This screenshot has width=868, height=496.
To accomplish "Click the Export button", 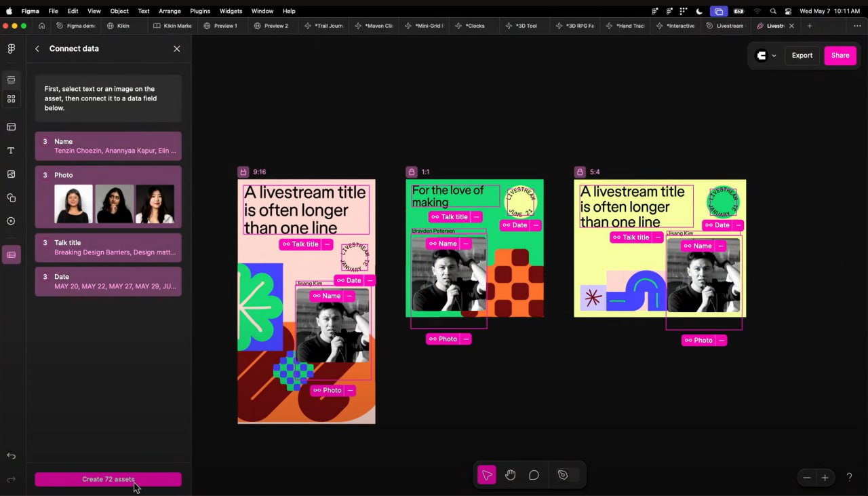I will click(802, 56).
